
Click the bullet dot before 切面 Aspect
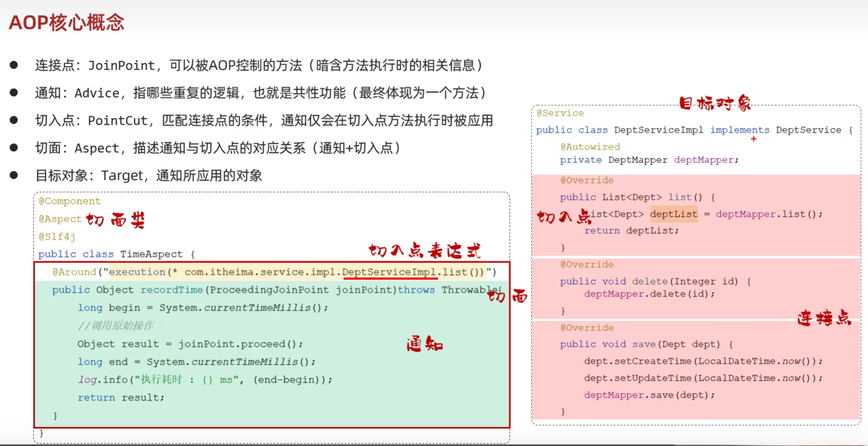click(14, 148)
